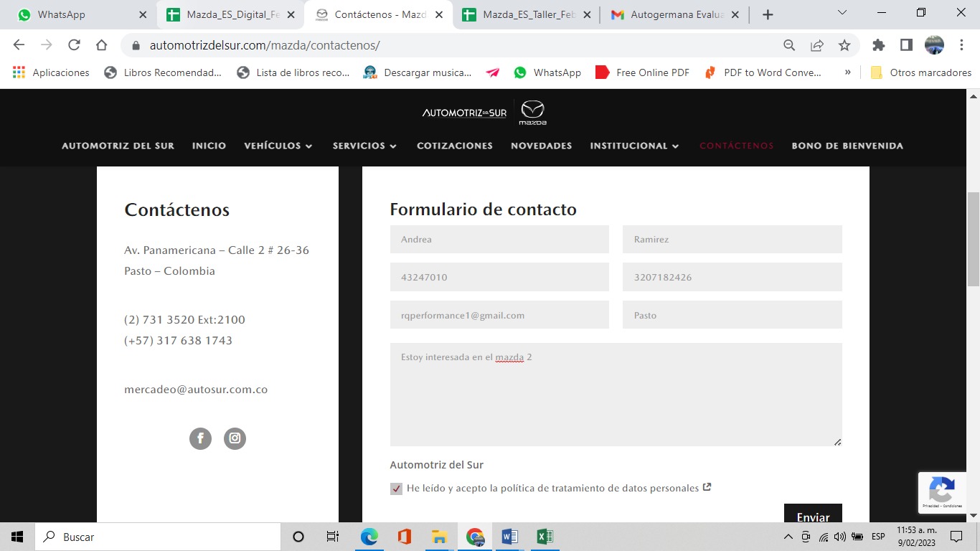The height and width of the screenshot is (551, 980).
Task: Open the WhatsApp bookmark
Action: click(547, 72)
